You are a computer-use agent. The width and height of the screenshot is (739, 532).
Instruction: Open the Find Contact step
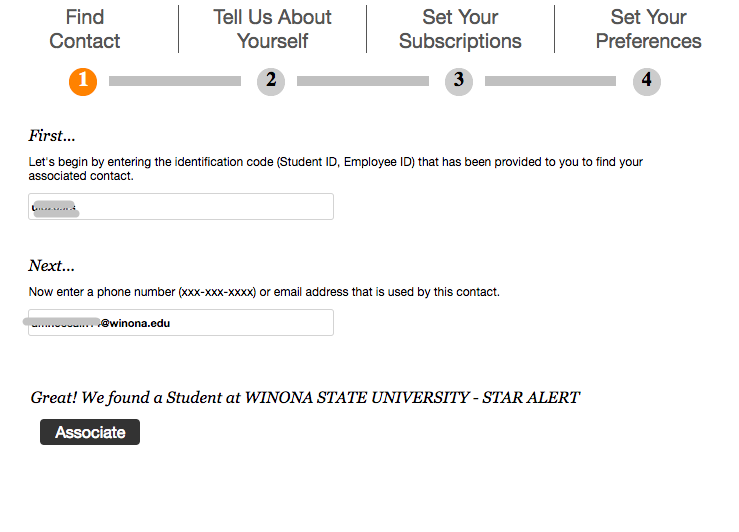tap(85, 29)
